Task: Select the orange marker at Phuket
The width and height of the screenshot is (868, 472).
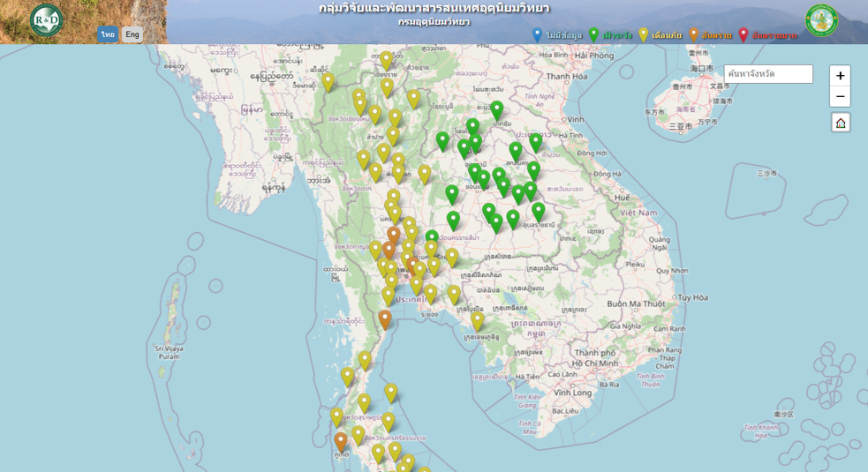Action: coord(341,440)
